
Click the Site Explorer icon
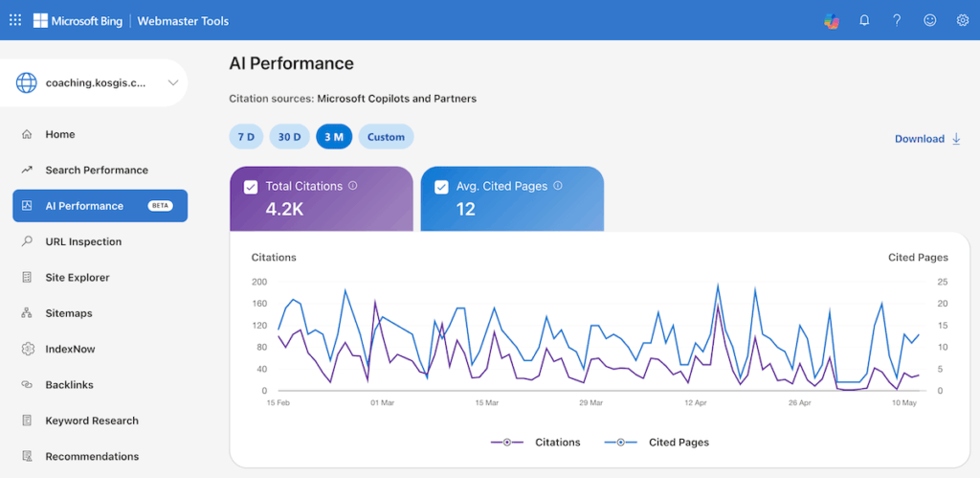pos(26,277)
